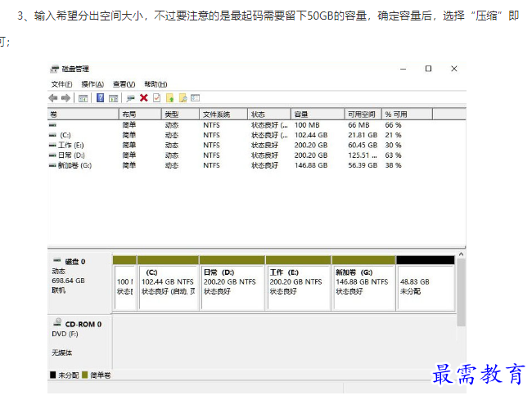Open the 文件(F) menu
532x400 pixels.
point(61,84)
